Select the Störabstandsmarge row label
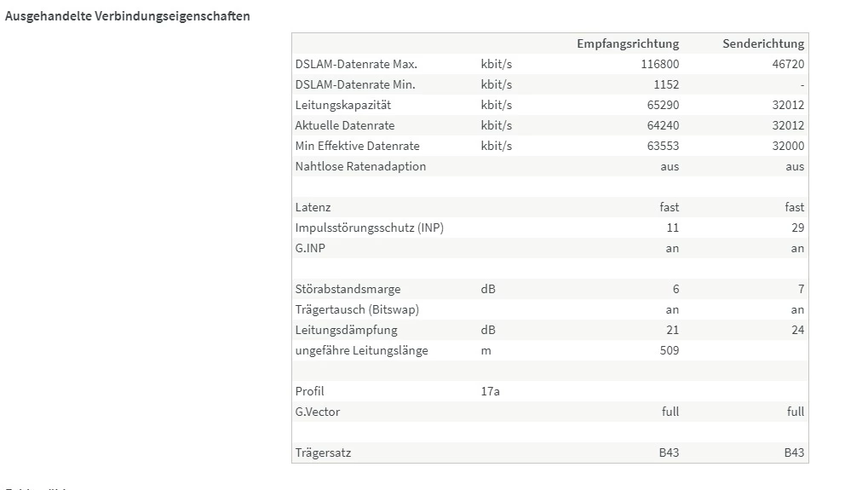This screenshot has width=868, height=490. pos(348,289)
